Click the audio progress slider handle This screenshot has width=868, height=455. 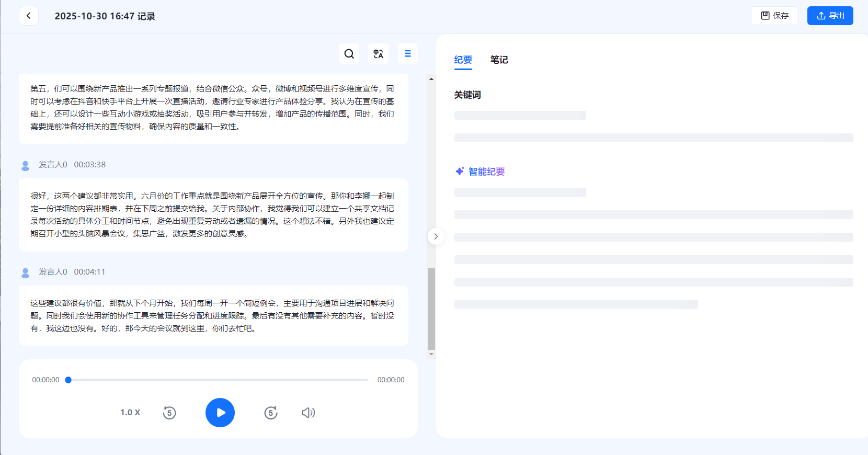tap(68, 380)
